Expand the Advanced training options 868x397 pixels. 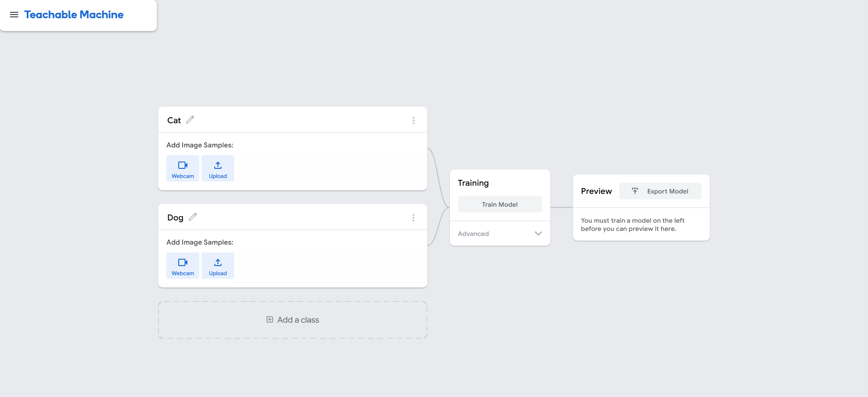500,234
